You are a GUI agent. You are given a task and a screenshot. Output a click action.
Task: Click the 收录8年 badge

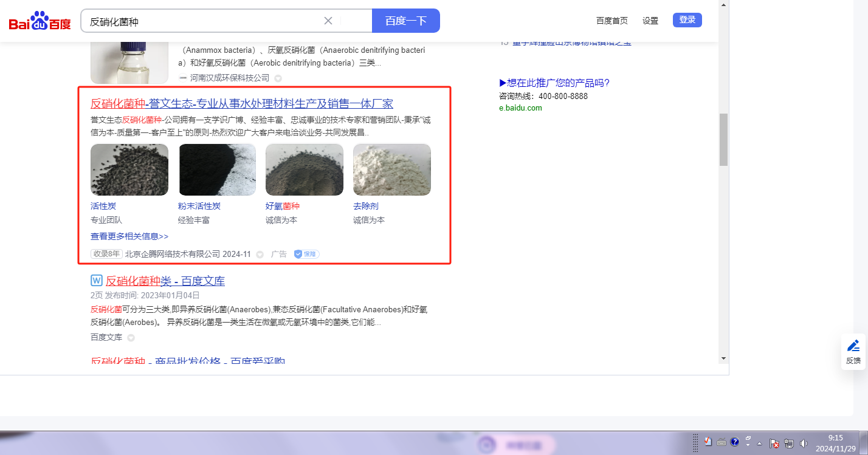(x=106, y=254)
